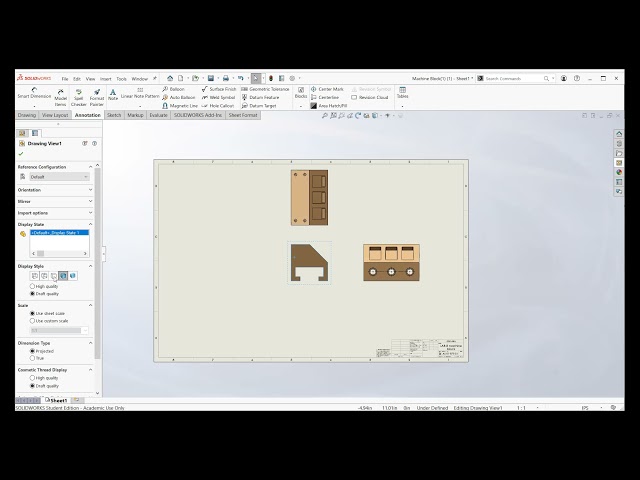Select the Magnetic Line tool
Screen dimensions: 640x480
[x=180, y=106]
